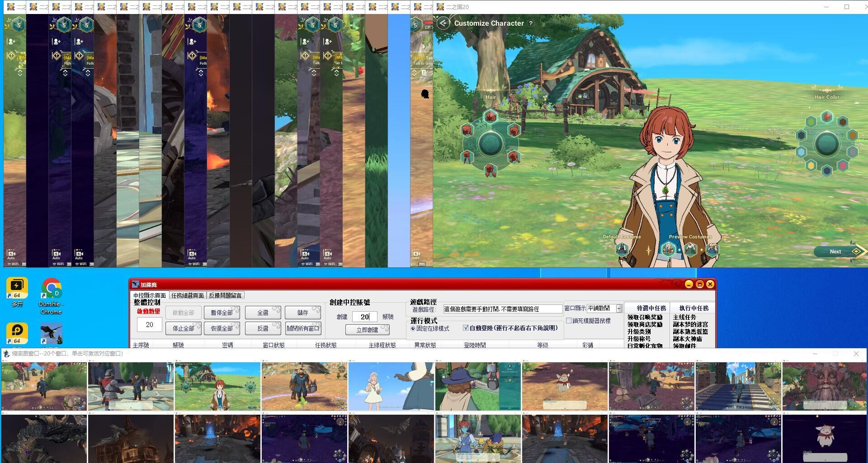868x463 pixels.
Task: Enable the 鎖死模擬器鼠標 checkbox
Action: (569, 321)
